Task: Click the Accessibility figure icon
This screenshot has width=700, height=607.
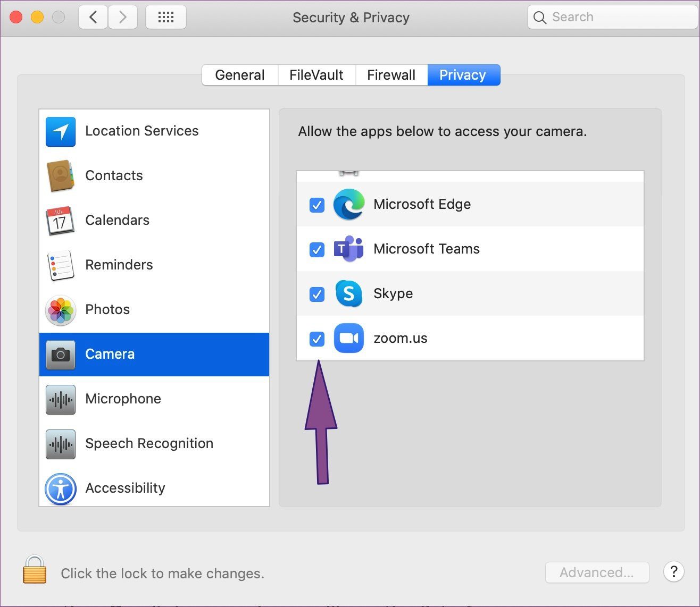Action: coord(60,488)
